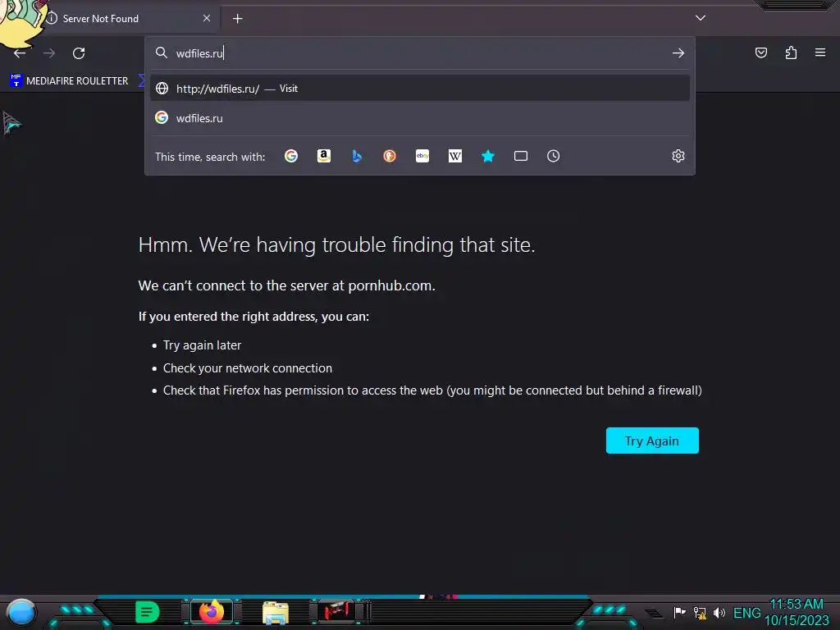The width and height of the screenshot is (840, 630).
Task: Open the green notes app on taskbar
Action: (147, 612)
